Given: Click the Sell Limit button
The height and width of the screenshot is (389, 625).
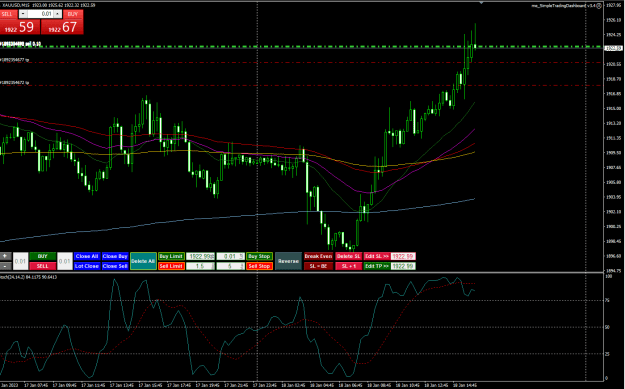Looking at the screenshot, I should pyautogui.click(x=171, y=266).
